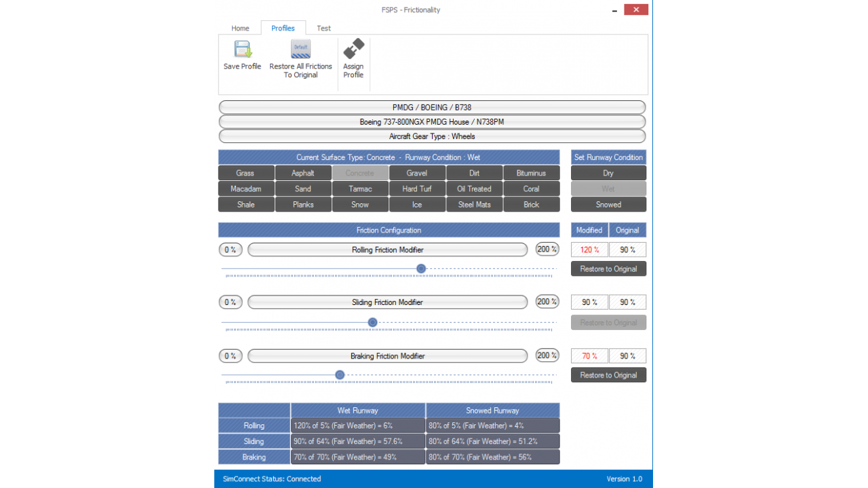
Task: Close the FSPS Frictionality window
Action: coord(636,9)
